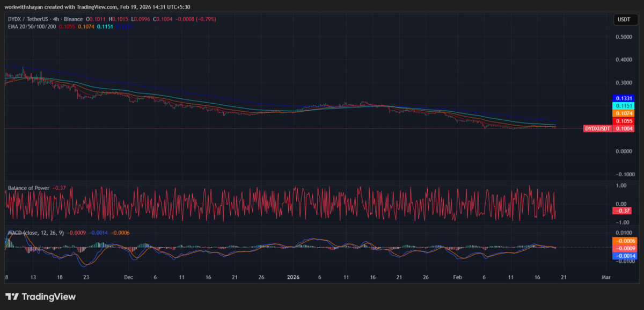The height and width of the screenshot is (310, 644).
Task: Click the red -0.37 Balance of Power value tag
Action: [x=621, y=211]
